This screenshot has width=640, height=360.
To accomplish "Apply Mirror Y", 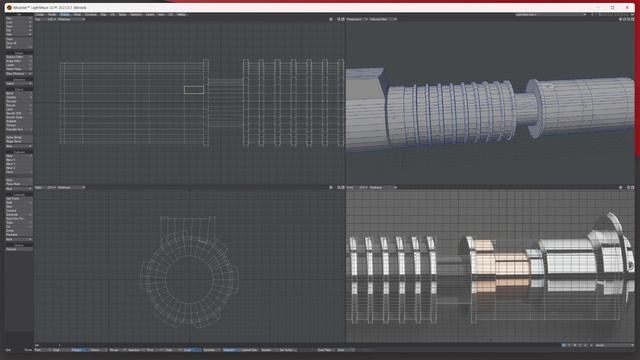I will 19,164.
